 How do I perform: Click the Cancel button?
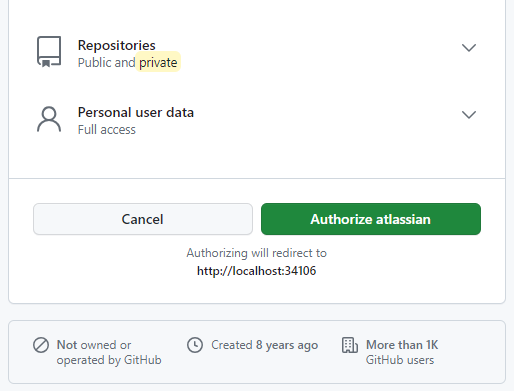tap(143, 219)
